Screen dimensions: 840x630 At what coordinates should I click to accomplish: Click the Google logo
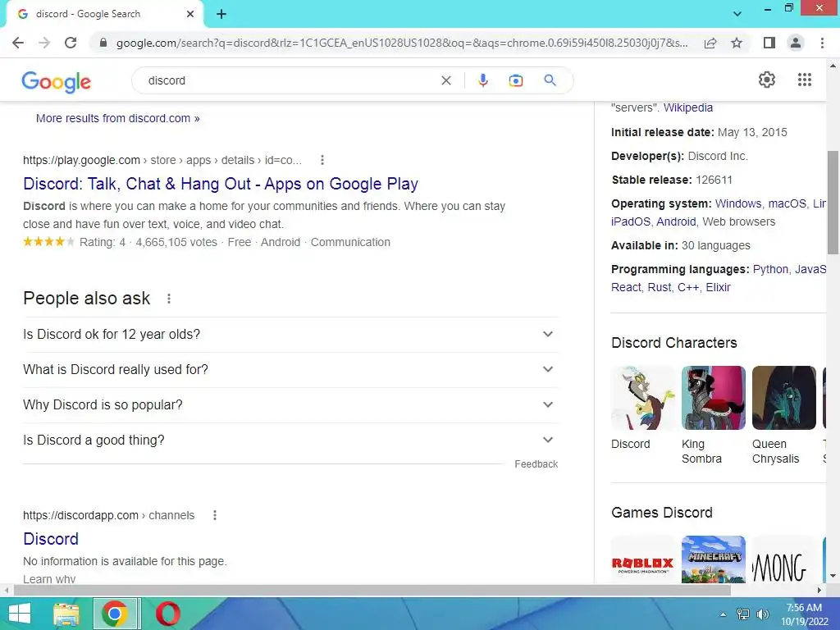point(57,81)
